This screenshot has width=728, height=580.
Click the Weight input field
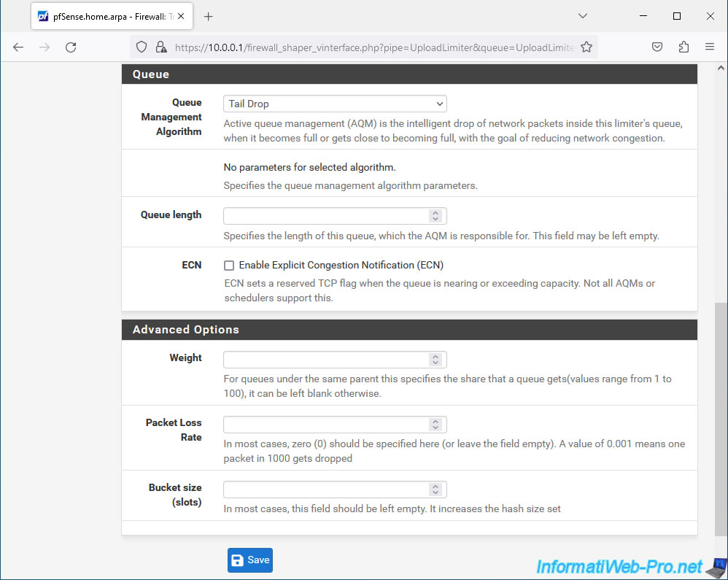335,360
